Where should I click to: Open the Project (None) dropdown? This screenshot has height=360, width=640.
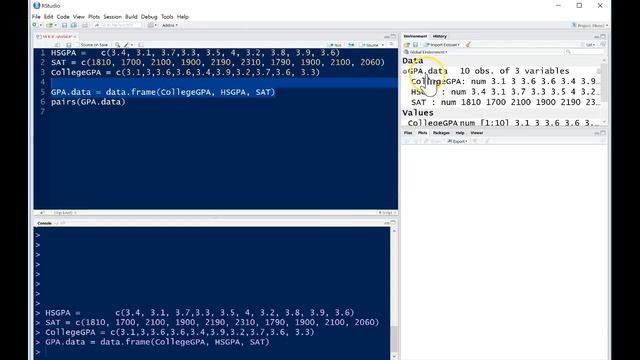coord(590,25)
